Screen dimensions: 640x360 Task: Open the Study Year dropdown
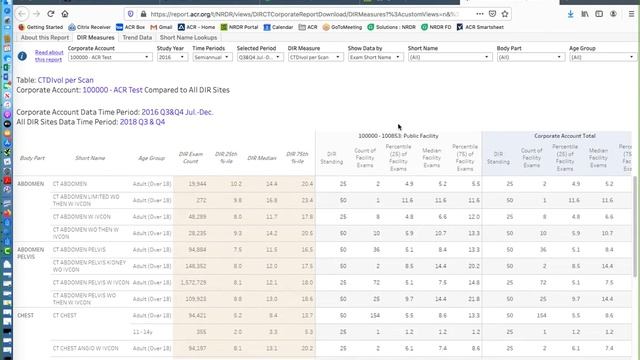coord(172,57)
